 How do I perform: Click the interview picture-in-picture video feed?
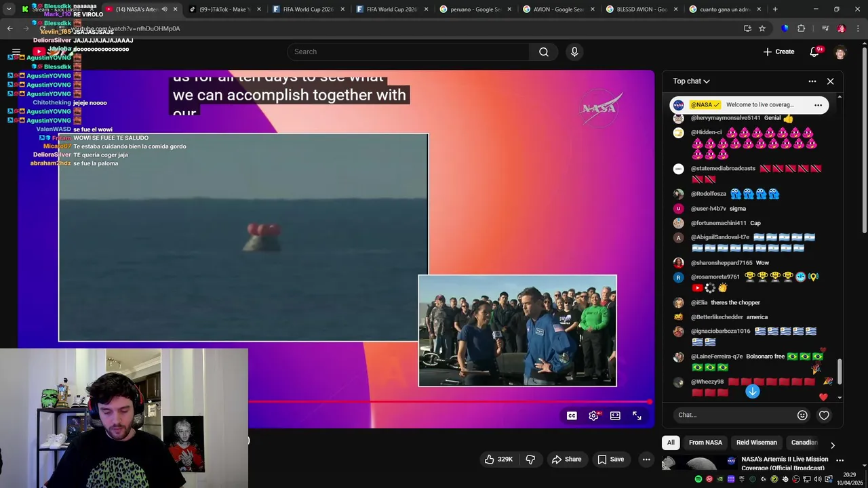517,331
